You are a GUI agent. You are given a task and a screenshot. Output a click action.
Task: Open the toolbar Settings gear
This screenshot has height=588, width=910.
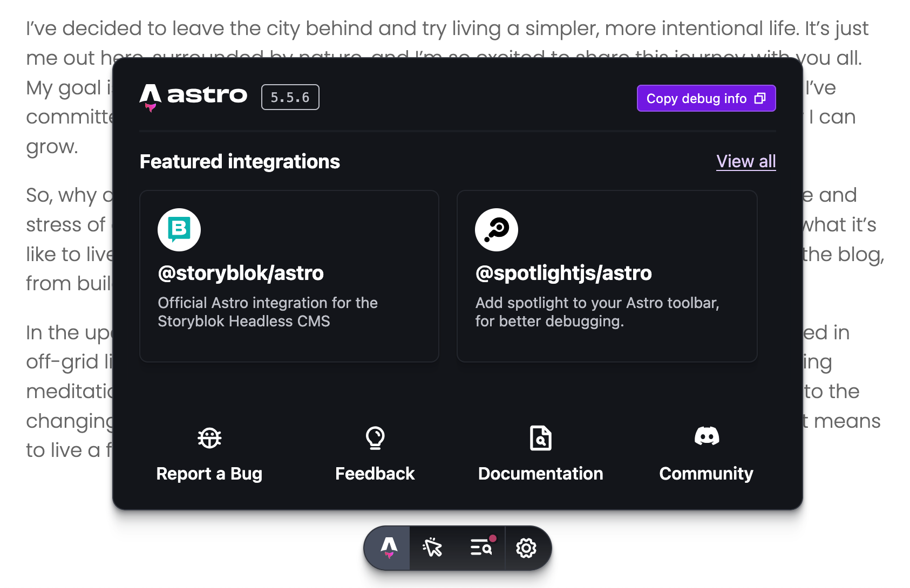pyautogui.click(x=526, y=548)
